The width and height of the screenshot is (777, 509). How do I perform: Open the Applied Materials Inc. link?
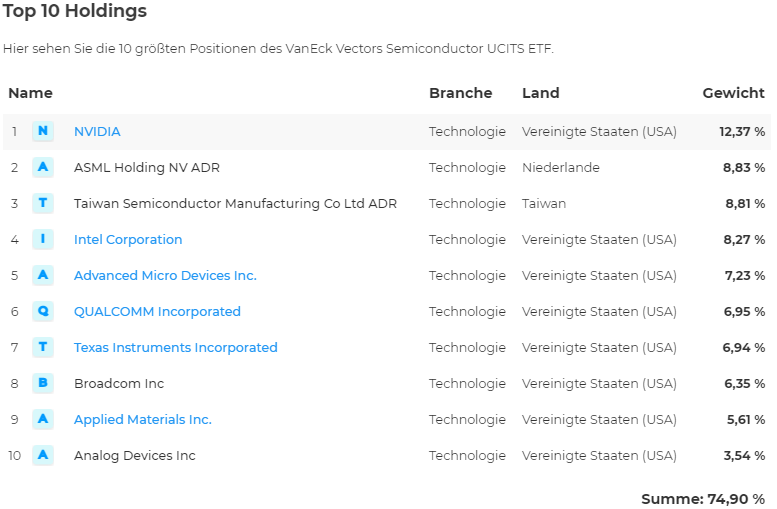click(143, 419)
